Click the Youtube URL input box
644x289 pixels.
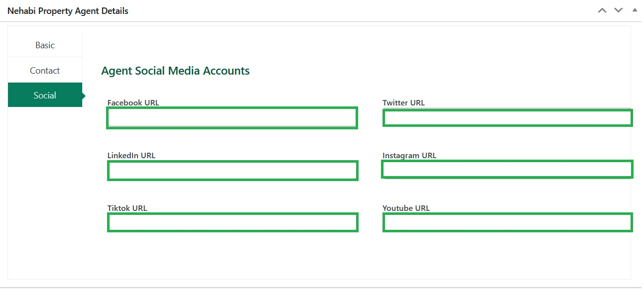coord(508,222)
